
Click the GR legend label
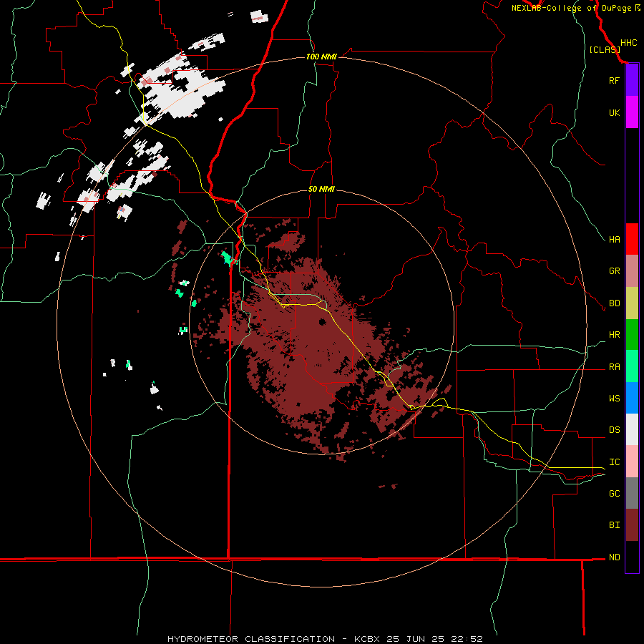tap(614, 271)
